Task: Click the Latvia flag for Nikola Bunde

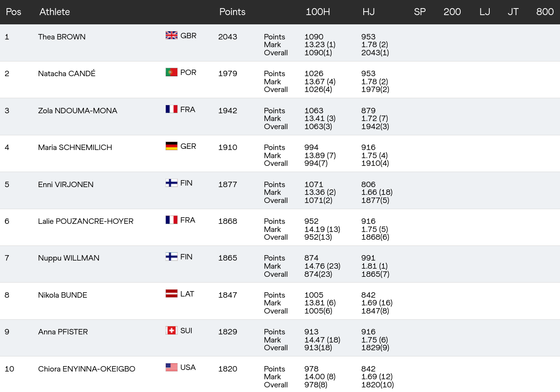Action: (172, 293)
